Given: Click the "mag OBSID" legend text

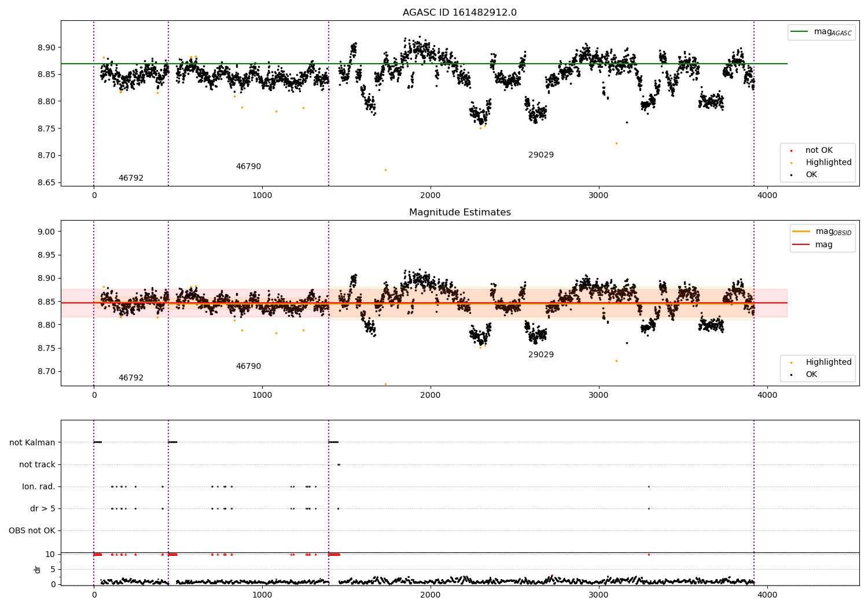Looking at the screenshot, I should [x=834, y=232].
